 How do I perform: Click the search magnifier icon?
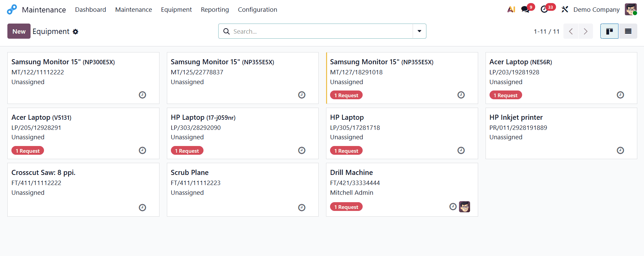point(227,31)
